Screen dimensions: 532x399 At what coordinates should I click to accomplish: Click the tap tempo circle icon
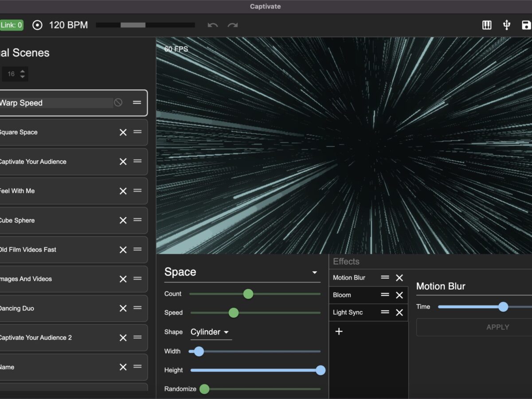(38, 25)
